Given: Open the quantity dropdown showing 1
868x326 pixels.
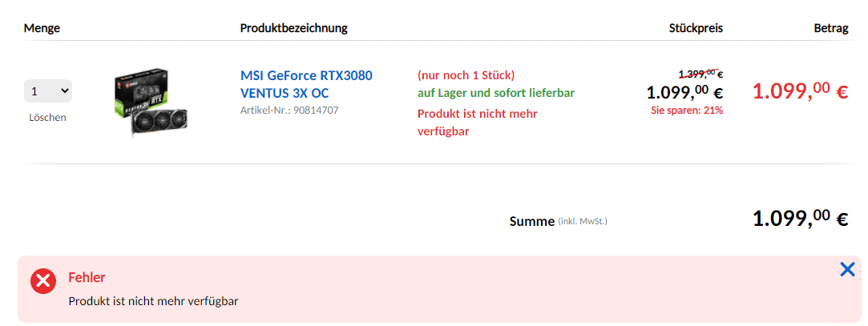Looking at the screenshot, I should 47,91.
